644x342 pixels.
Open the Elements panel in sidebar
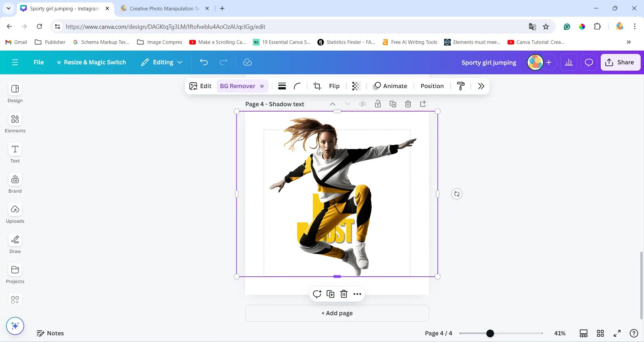[x=15, y=123]
